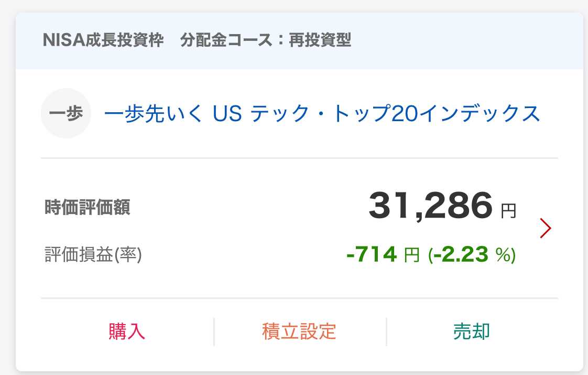Click the % symbol after -2.23
Screen dimensions: 588x375
(504, 255)
